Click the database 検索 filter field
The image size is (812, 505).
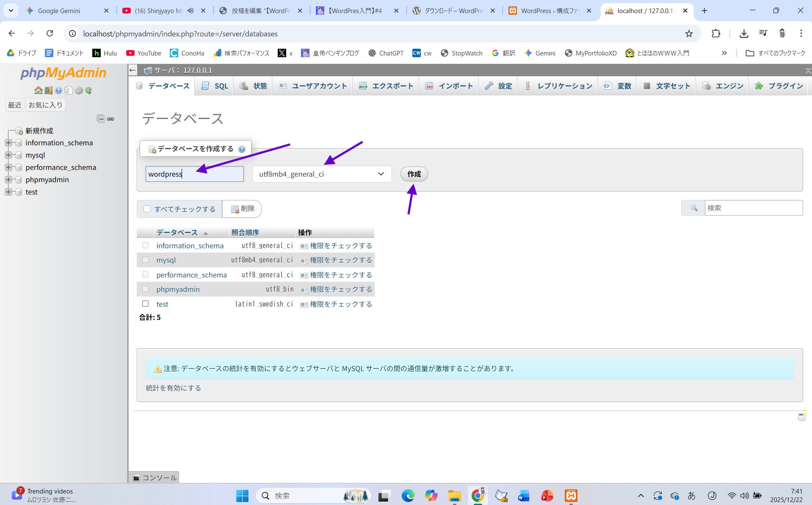pyautogui.click(x=753, y=208)
